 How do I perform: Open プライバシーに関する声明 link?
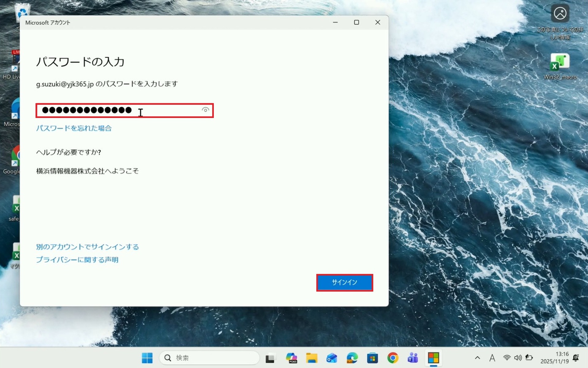coord(77,260)
